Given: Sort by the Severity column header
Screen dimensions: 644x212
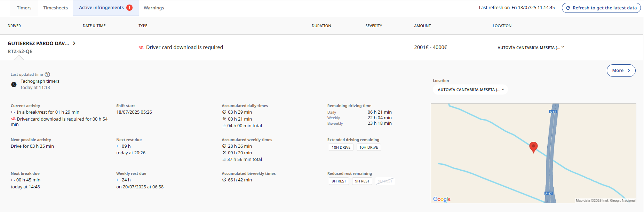Looking at the screenshot, I should [374, 26].
